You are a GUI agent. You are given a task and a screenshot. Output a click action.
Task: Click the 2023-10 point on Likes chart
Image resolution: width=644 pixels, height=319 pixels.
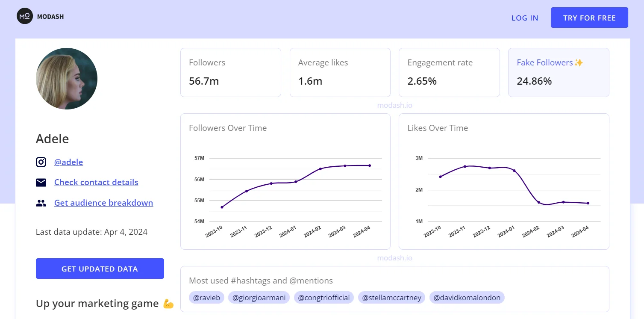click(440, 177)
